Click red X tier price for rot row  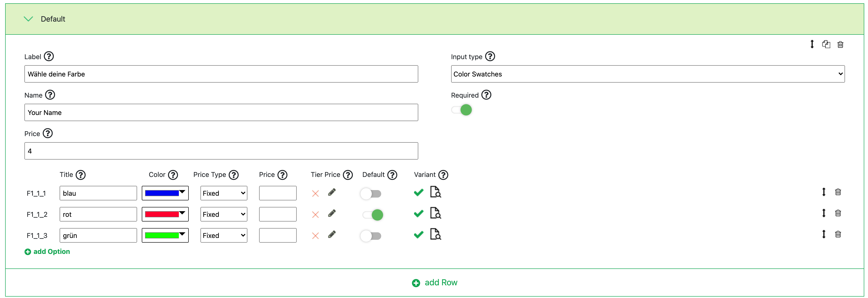[315, 214]
